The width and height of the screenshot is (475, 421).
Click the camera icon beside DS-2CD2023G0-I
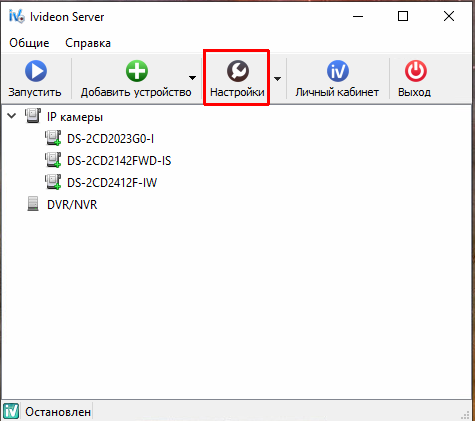point(53,138)
